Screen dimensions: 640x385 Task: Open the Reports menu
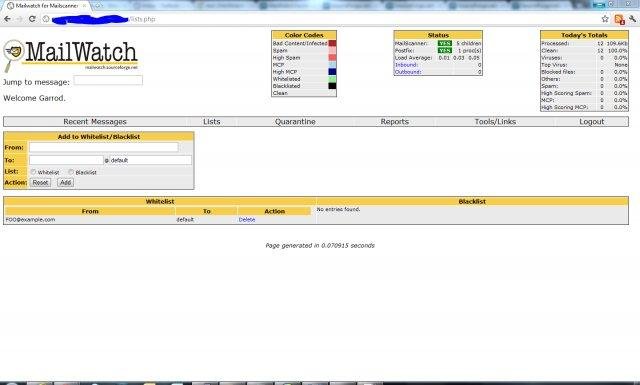pyautogui.click(x=395, y=122)
